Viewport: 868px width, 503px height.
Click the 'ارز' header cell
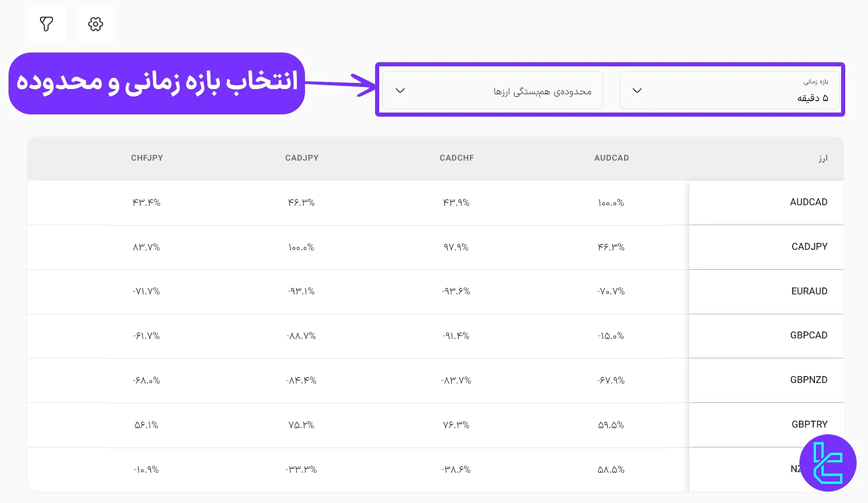click(823, 158)
